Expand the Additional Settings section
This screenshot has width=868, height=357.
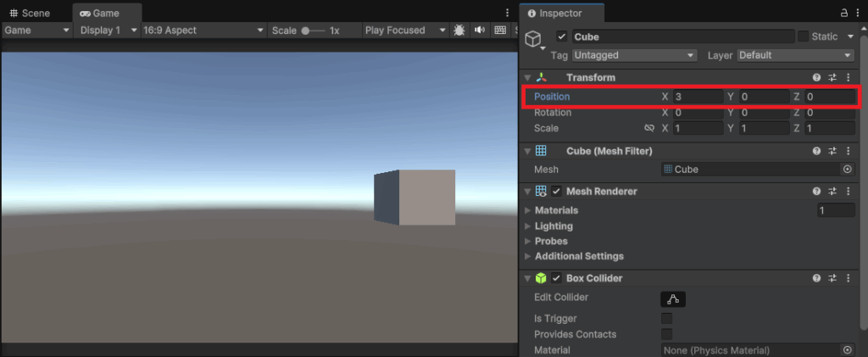527,256
